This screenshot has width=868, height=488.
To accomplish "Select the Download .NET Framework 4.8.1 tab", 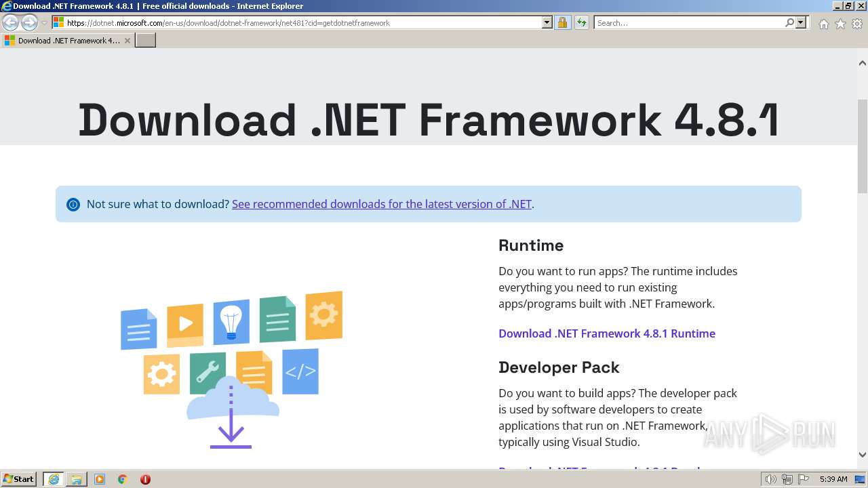I will (68, 41).
